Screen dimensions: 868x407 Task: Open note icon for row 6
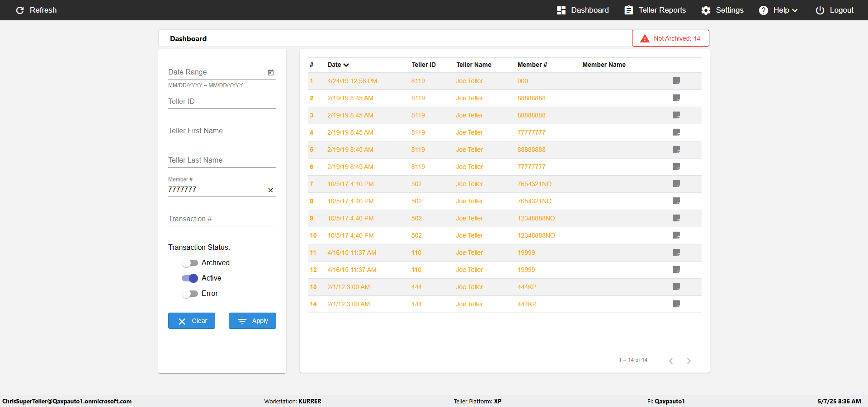[676, 167]
